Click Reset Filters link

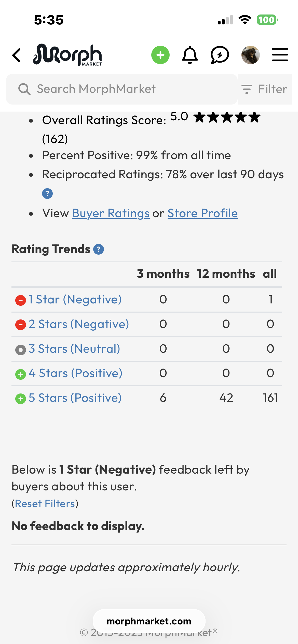(45, 504)
